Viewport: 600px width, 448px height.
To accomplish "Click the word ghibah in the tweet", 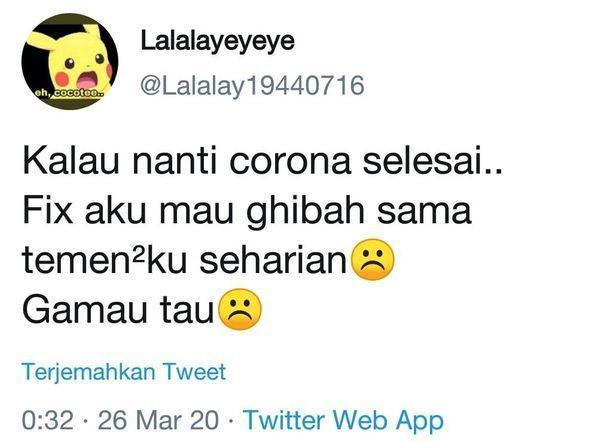I will [x=305, y=213].
